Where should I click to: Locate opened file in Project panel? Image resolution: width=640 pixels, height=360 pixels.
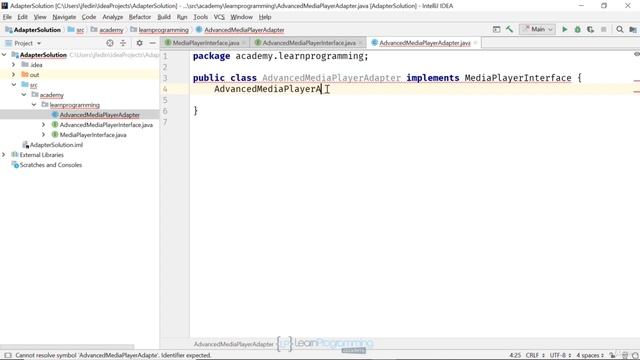[x=110, y=43]
